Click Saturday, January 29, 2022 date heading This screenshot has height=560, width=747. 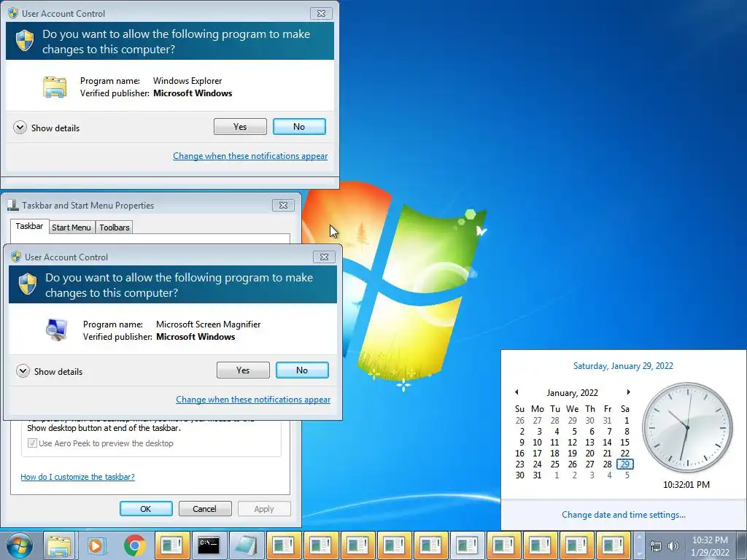(x=623, y=366)
